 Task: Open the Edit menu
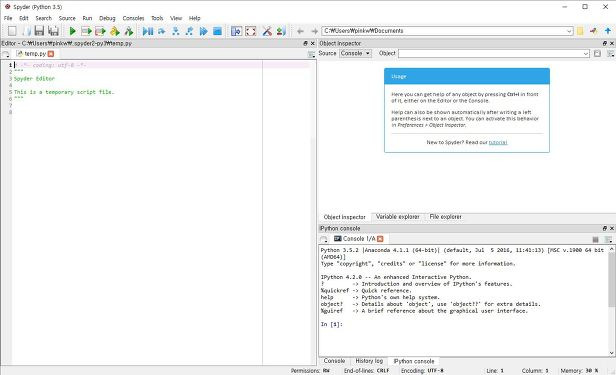[x=24, y=18]
